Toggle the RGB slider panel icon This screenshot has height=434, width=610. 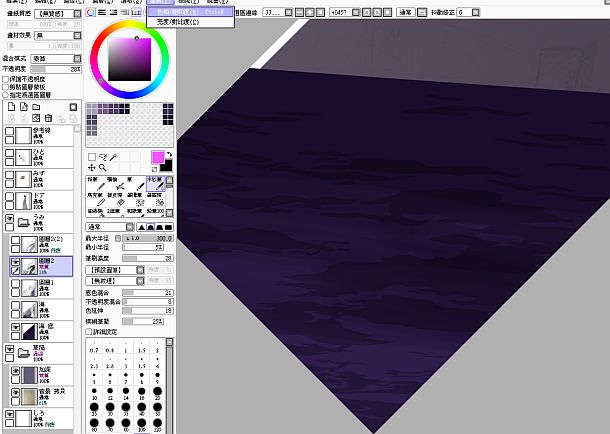click(x=102, y=12)
